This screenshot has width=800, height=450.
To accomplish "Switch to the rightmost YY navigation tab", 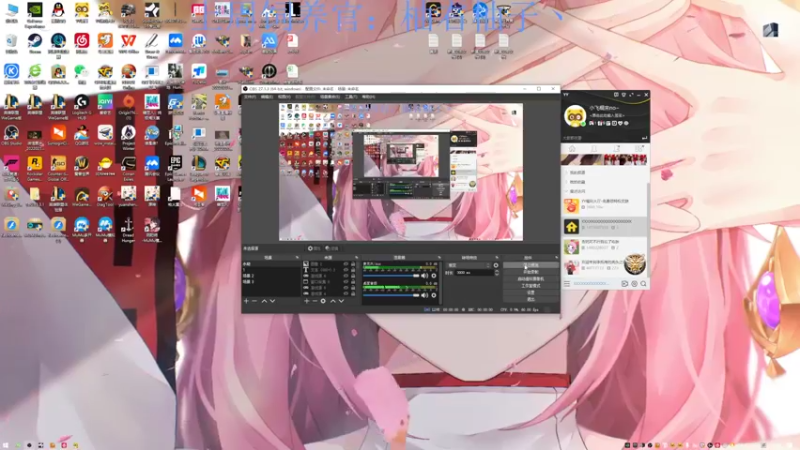I will [x=639, y=148].
